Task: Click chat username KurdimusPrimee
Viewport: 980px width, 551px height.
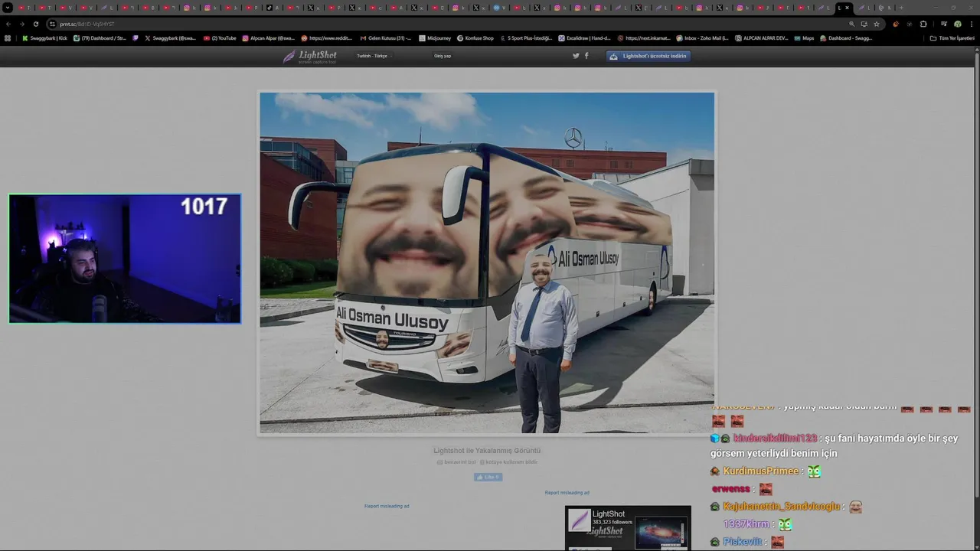Action: pos(760,471)
